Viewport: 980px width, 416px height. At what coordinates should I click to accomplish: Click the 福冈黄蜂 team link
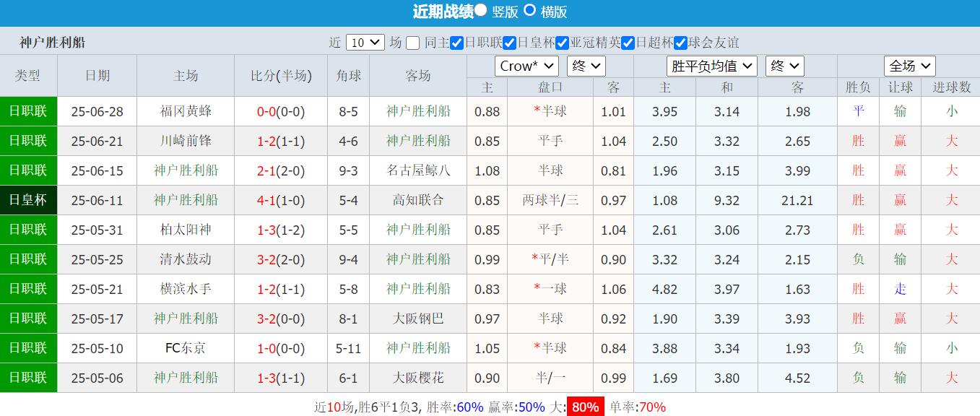tap(185, 111)
